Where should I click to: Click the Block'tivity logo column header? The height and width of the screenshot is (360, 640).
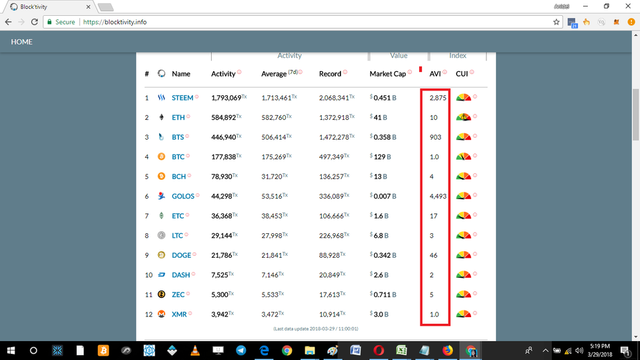(x=161, y=73)
